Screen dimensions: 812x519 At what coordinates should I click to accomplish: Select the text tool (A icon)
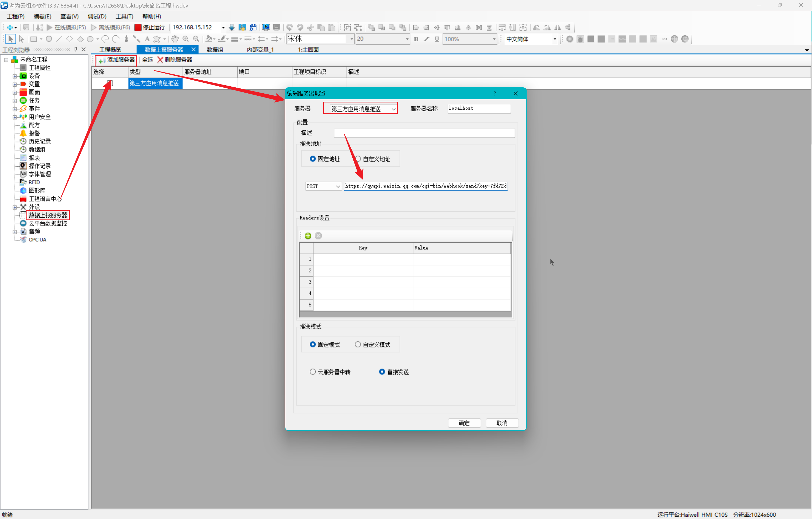[x=147, y=39]
